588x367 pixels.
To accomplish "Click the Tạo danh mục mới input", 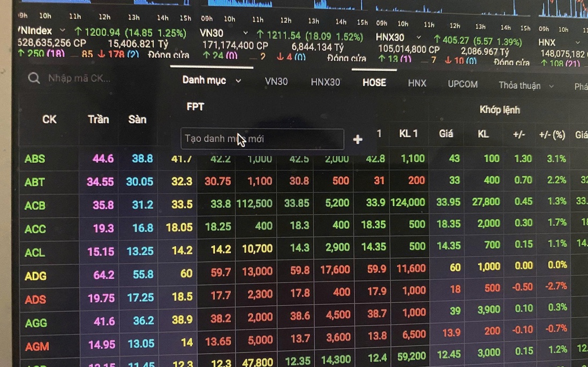I will (x=262, y=139).
